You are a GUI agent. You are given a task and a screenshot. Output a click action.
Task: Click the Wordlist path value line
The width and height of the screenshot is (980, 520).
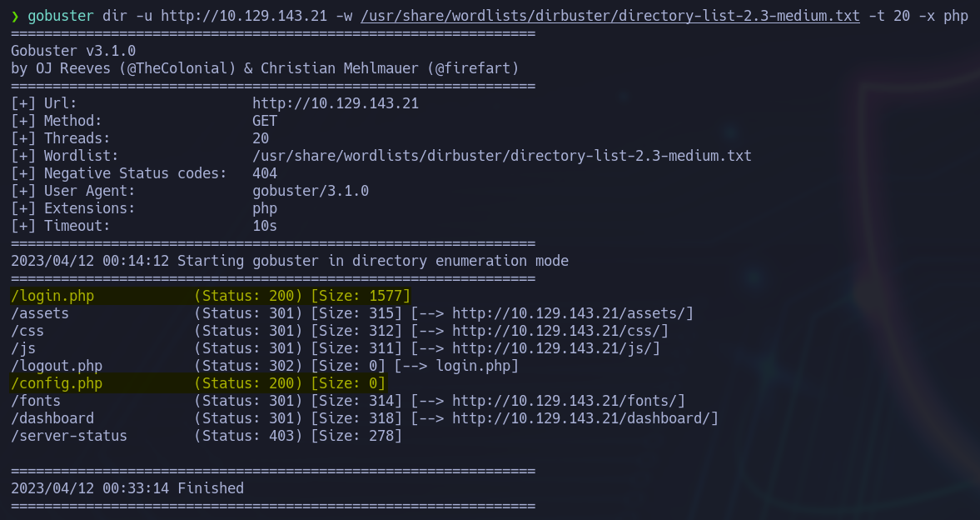pyautogui.click(x=502, y=156)
